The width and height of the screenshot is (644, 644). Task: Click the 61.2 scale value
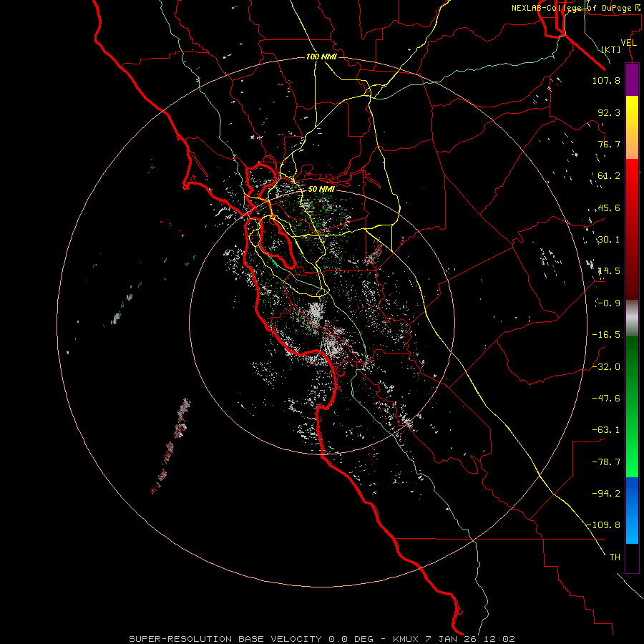609,176
